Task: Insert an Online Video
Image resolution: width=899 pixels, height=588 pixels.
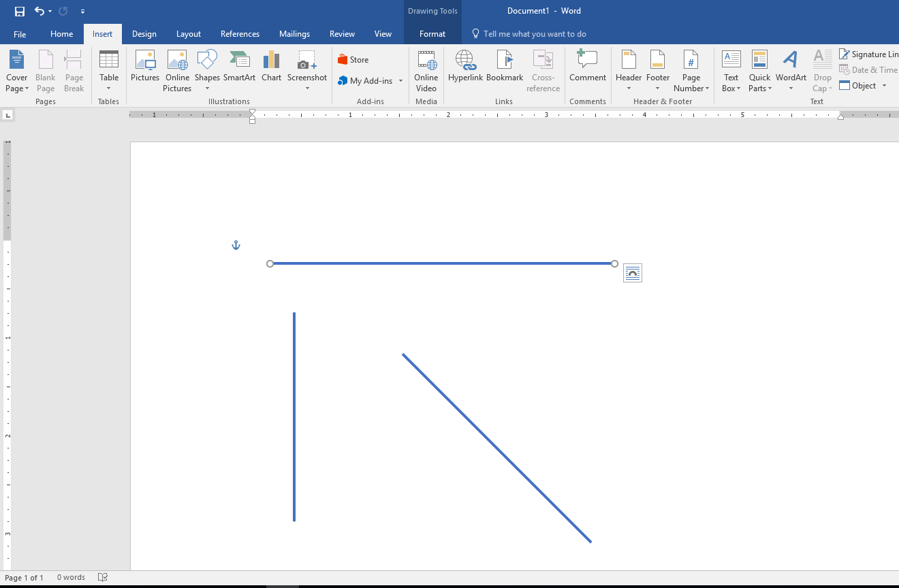Action: [x=426, y=71]
